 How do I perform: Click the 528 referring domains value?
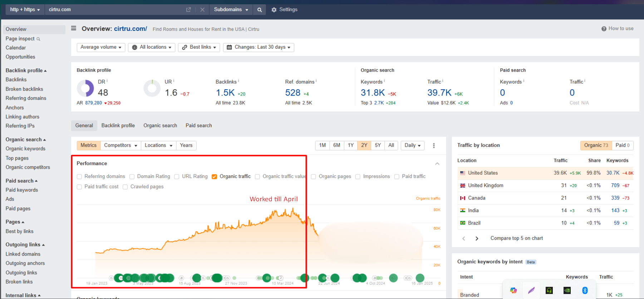293,93
